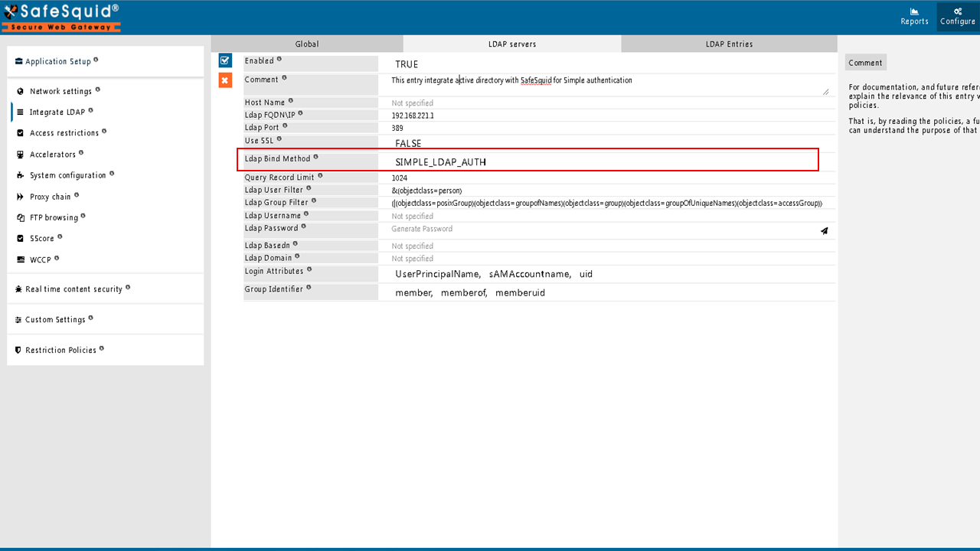Switch to the Global tab

307,44
